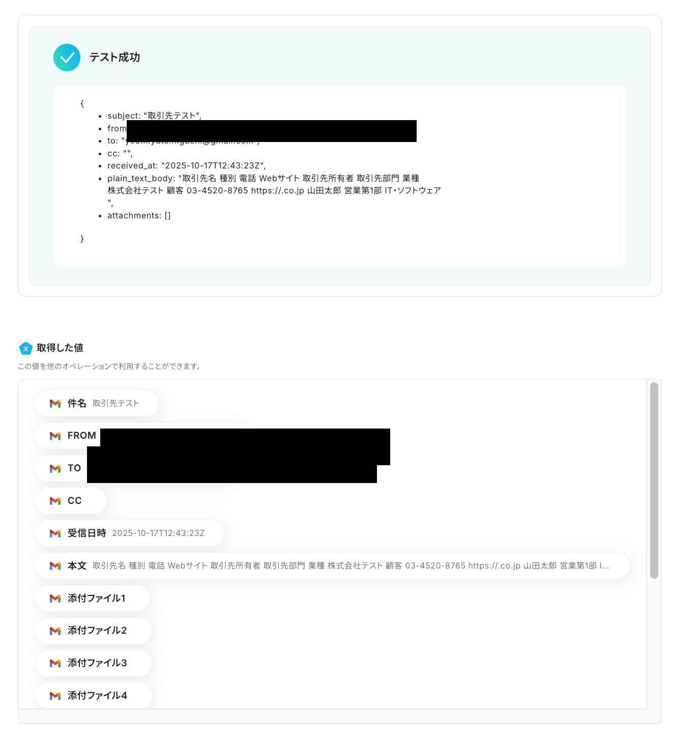This screenshot has height=737, width=700.
Task: Click Gmail icon in 受信日時 chip
Action: tap(55, 533)
